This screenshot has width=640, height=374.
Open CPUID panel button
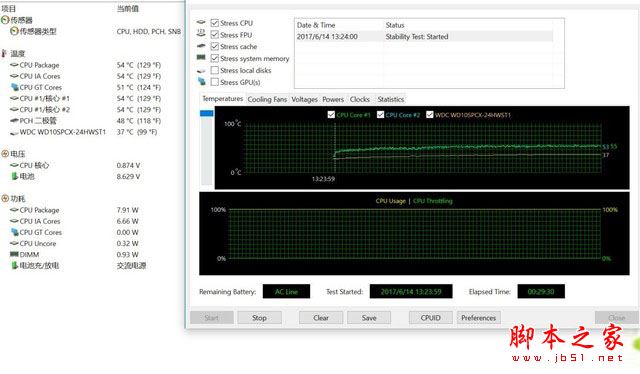click(x=431, y=318)
